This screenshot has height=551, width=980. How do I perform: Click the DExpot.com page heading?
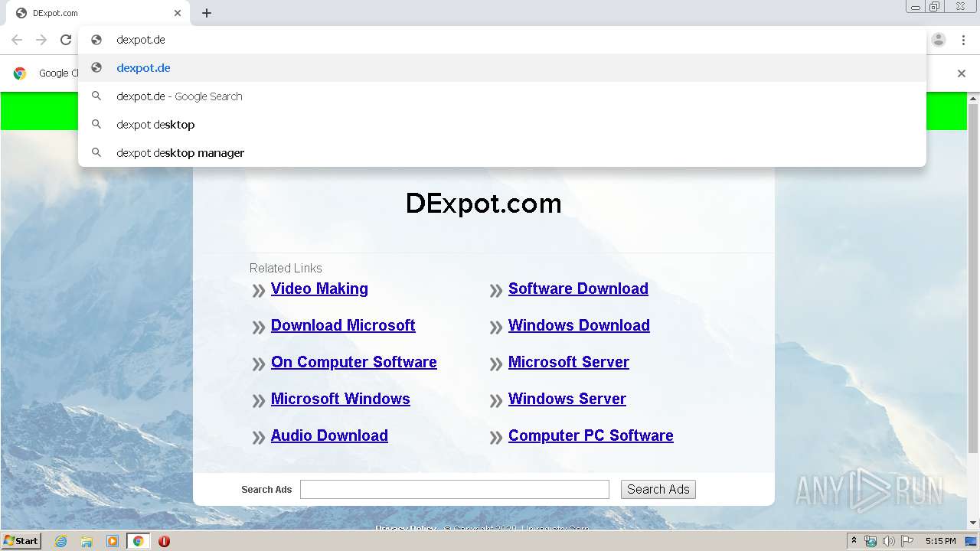click(484, 203)
